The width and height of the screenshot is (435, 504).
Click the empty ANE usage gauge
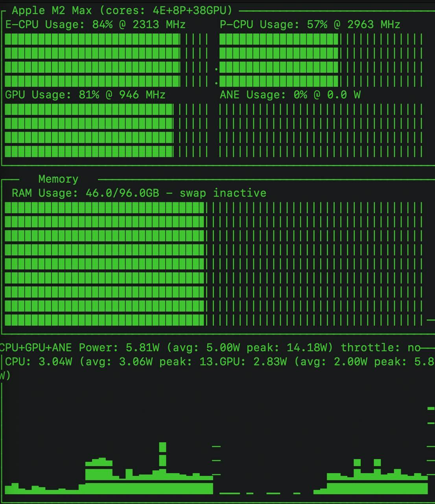(x=321, y=130)
